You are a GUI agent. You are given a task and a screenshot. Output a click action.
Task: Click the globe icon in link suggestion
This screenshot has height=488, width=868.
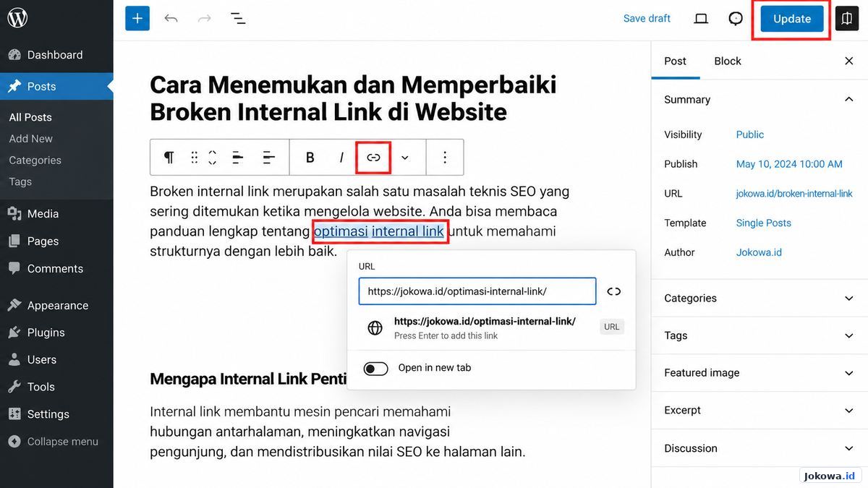(x=375, y=328)
